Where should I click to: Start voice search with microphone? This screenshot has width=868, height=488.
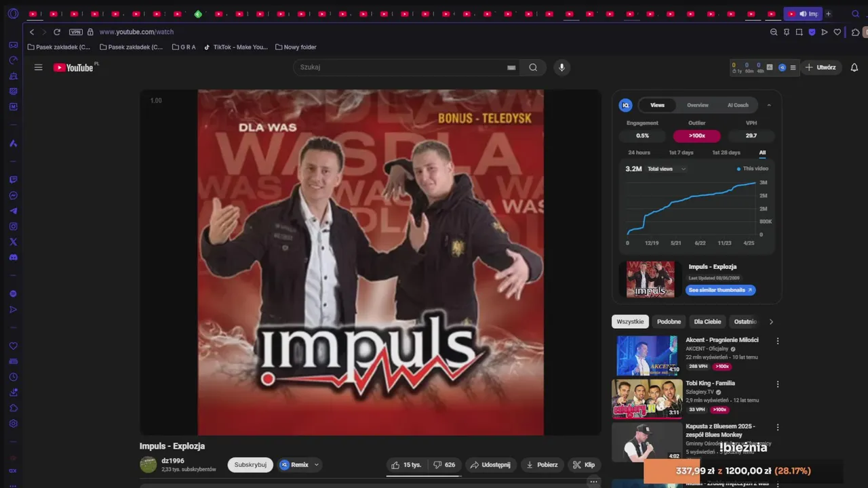(561, 67)
